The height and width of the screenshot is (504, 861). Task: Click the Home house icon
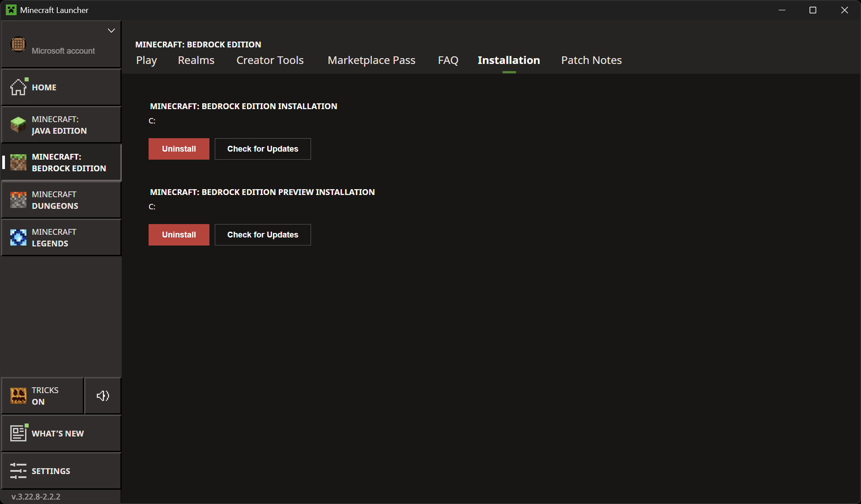(18, 87)
